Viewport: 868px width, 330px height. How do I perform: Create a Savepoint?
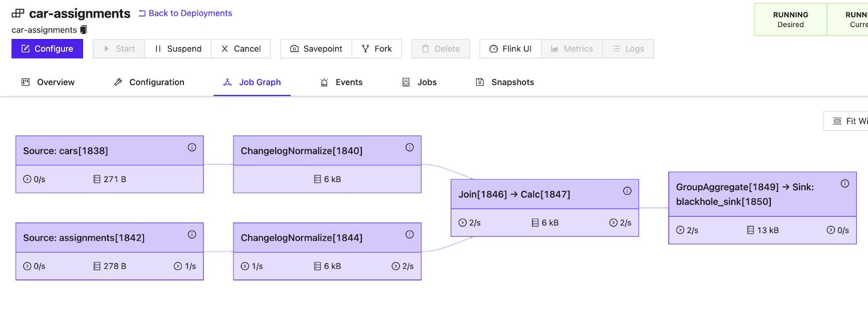pos(316,49)
